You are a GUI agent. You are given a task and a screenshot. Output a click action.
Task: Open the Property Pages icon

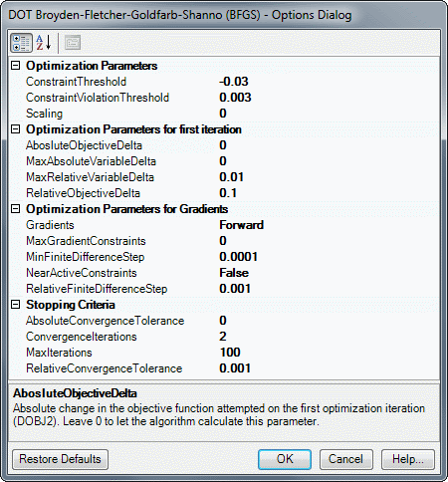click(73, 43)
